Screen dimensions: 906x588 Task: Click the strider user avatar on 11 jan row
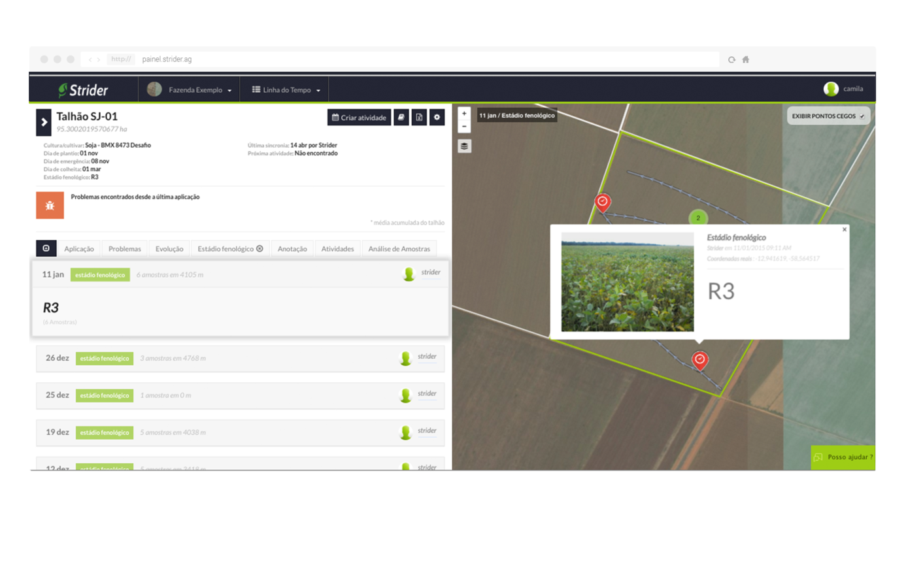(x=409, y=274)
